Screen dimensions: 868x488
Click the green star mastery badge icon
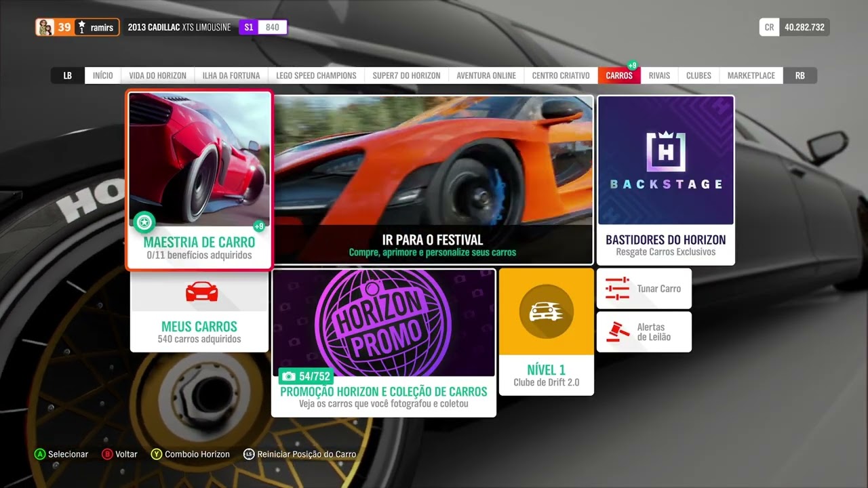click(144, 222)
